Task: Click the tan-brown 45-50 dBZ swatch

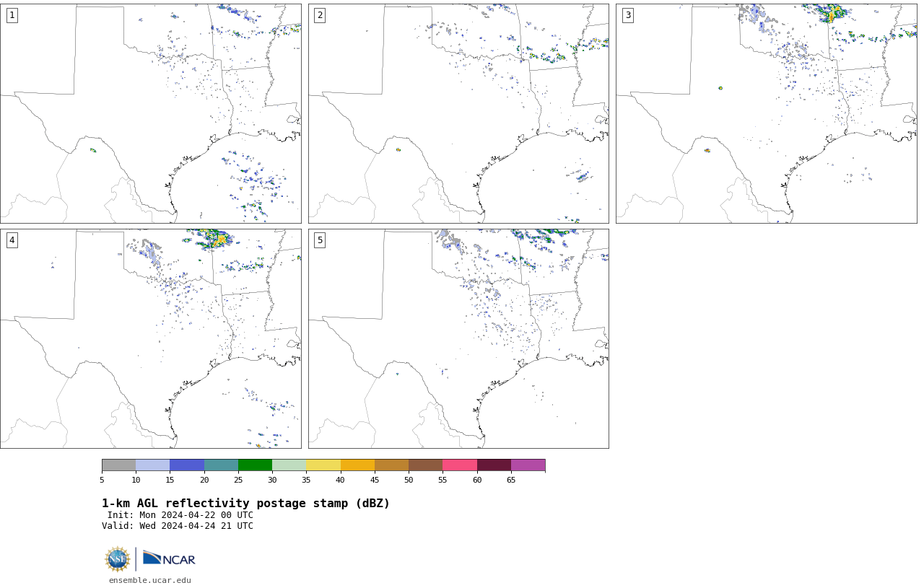Action: click(391, 465)
